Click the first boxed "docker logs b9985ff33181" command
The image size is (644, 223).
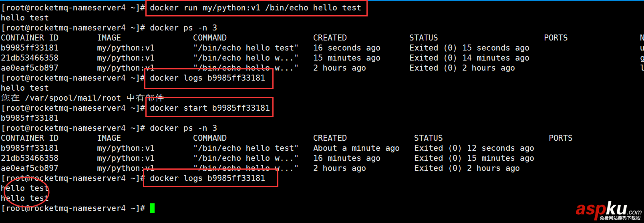point(207,78)
